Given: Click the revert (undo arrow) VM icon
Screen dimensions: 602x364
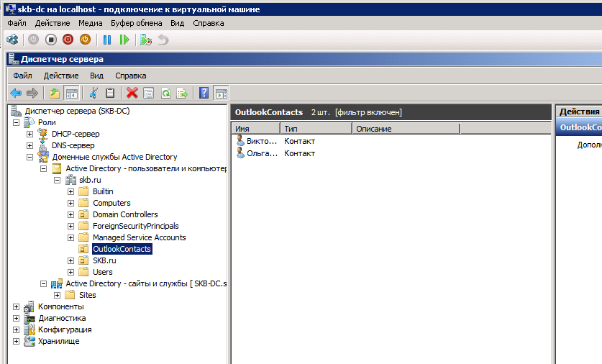Looking at the screenshot, I should coord(163,40).
